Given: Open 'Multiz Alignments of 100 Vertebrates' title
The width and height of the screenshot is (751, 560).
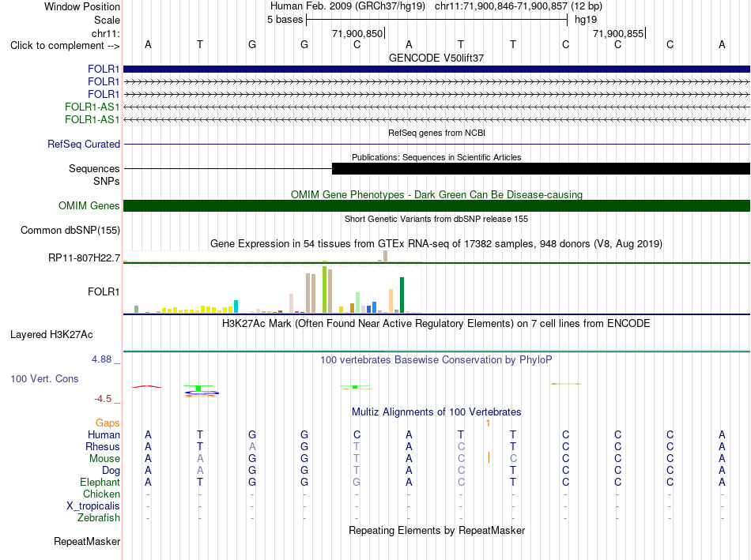Looking at the screenshot, I should (436, 412).
